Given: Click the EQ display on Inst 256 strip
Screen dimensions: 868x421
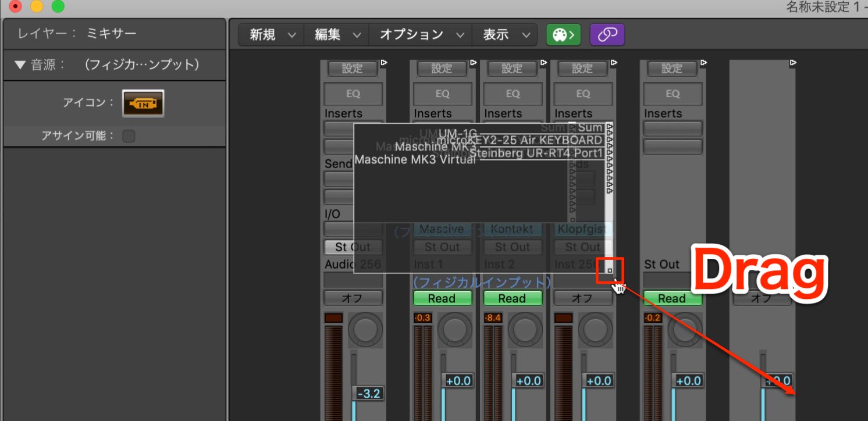Looking at the screenshot, I should pos(583,94).
